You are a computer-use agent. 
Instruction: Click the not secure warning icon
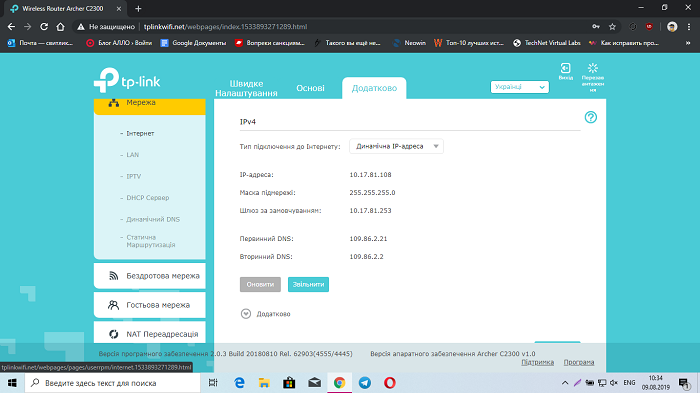(x=81, y=27)
